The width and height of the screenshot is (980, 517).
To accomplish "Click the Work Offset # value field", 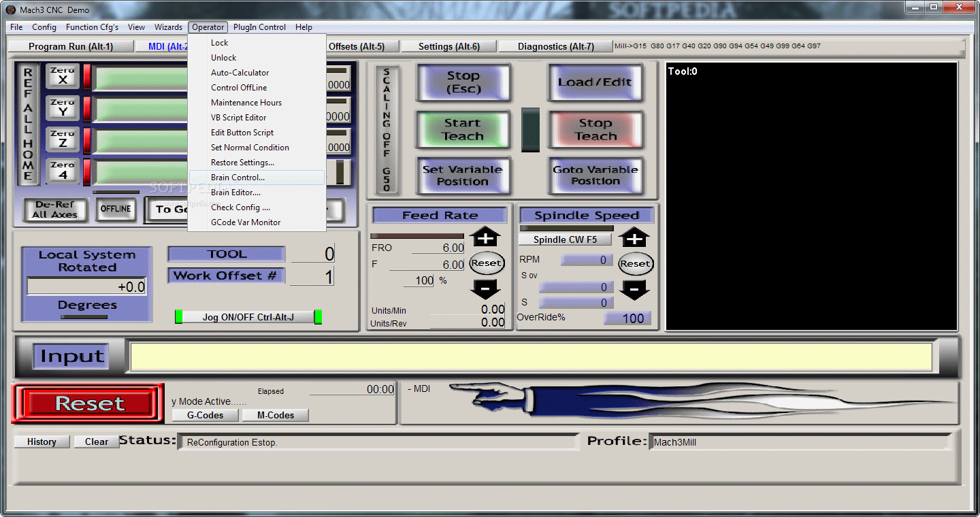I will click(312, 277).
